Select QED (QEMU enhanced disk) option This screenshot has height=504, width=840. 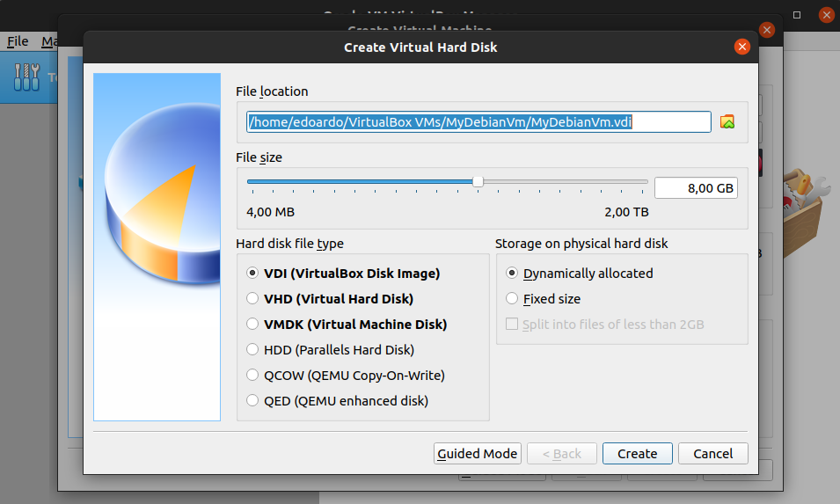click(x=337, y=400)
